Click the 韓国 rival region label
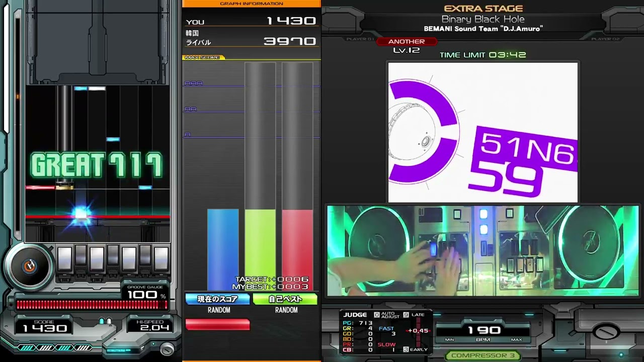Image resolution: width=644 pixels, height=362 pixels. tap(192, 33)
